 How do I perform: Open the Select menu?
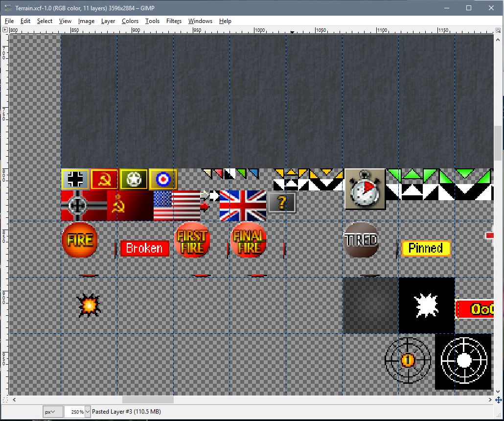pos(45,21)
